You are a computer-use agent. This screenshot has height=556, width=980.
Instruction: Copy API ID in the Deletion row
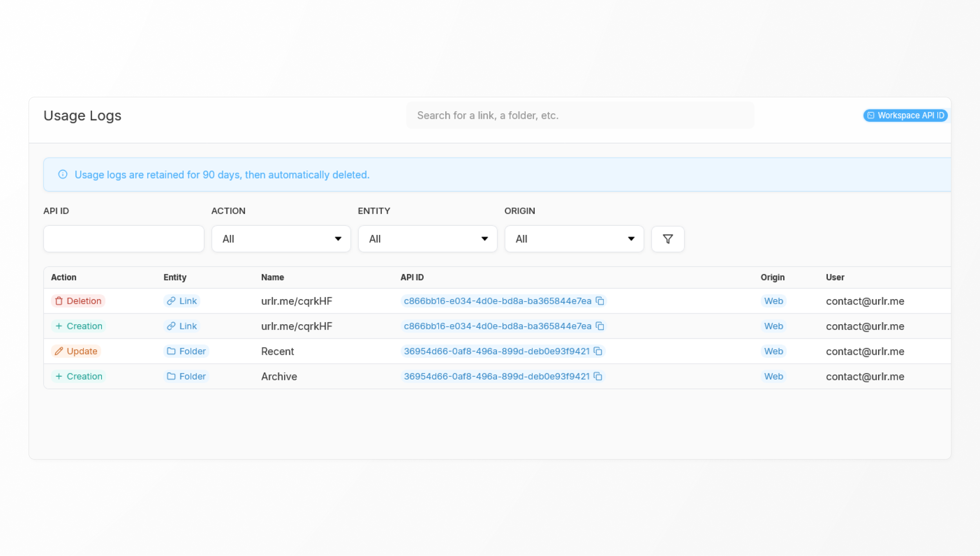pos(600,301)
